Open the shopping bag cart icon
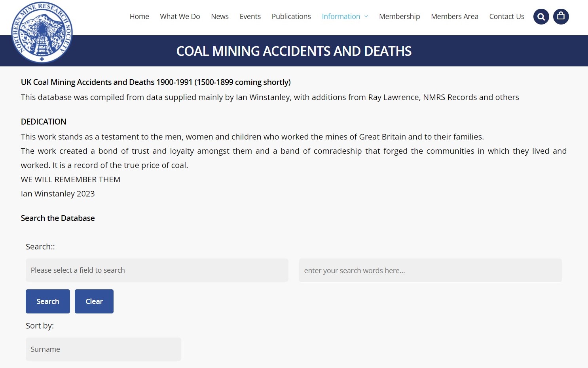Screen dimensions: 588x368 [561, 17]
